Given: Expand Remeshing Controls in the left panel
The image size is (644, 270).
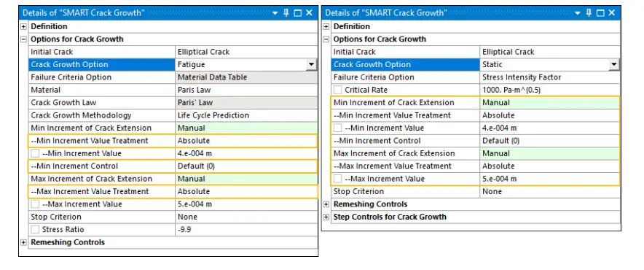Looking at the screenshot, I should tap(24, 242).
